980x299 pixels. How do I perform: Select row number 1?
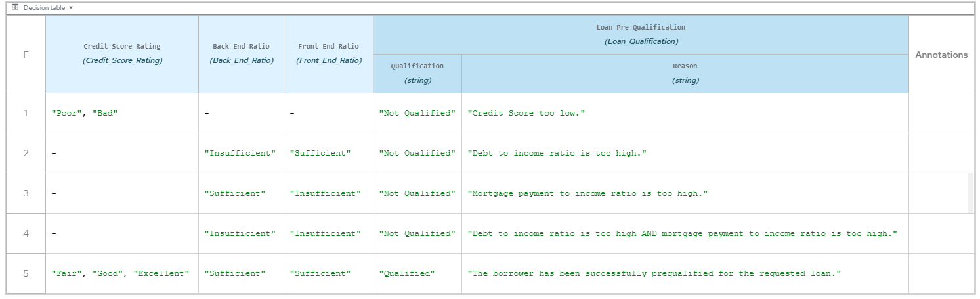(x=26, y=113)
